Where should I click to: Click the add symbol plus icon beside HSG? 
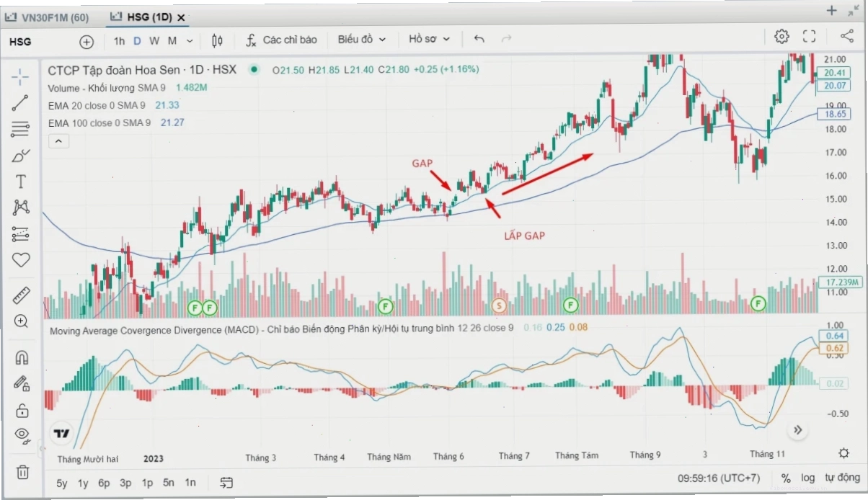coord(87,42)
